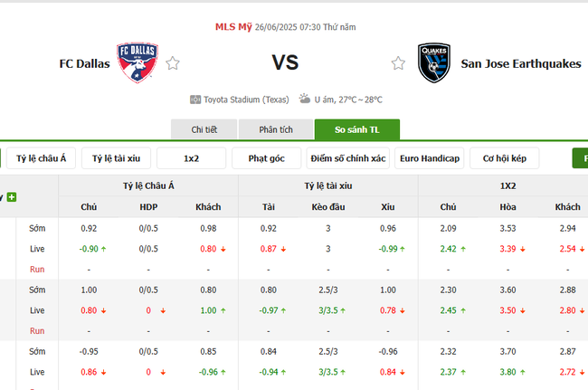Click the San Jose Earthquakes team name
The width and height of the screenshot is (588, 390).
tap(521, 64)
